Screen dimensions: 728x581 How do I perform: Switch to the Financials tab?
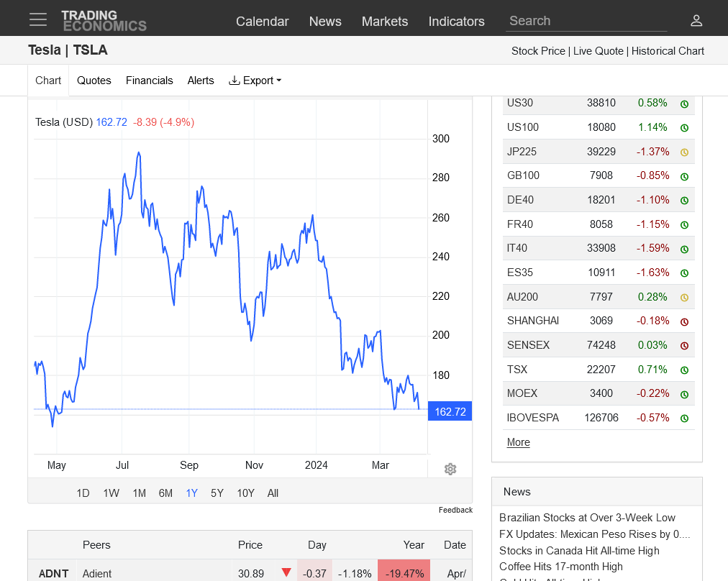(x=149, y=81)
